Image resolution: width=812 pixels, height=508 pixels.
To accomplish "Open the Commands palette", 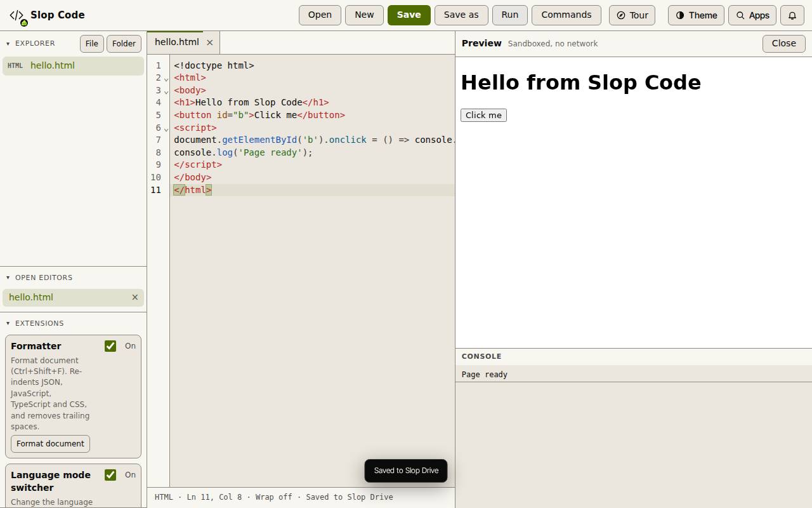I will click(566, 15).
